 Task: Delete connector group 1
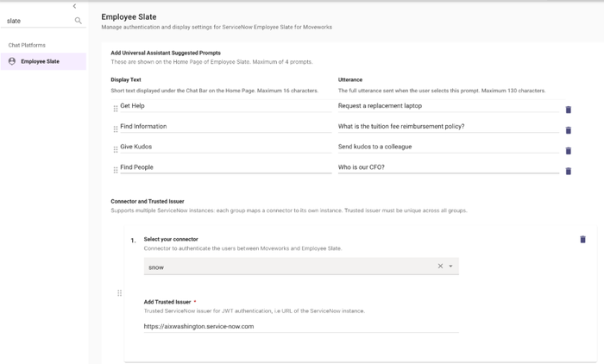click(x=582, y=240)
